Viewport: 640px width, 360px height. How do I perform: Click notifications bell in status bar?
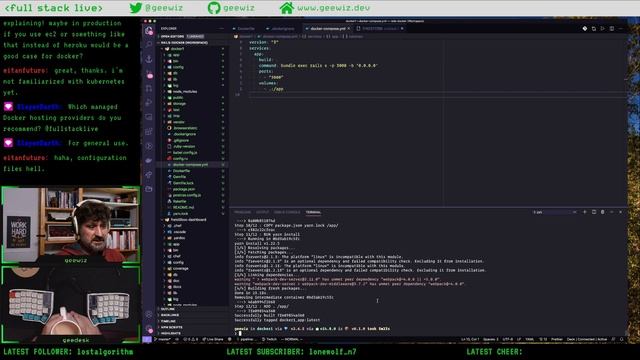(622, 339)
